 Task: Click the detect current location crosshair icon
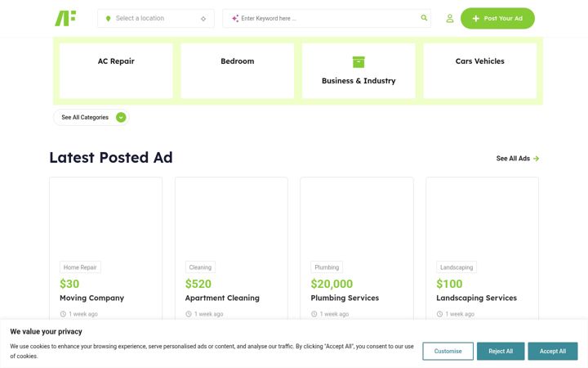[x=203, y=18]
